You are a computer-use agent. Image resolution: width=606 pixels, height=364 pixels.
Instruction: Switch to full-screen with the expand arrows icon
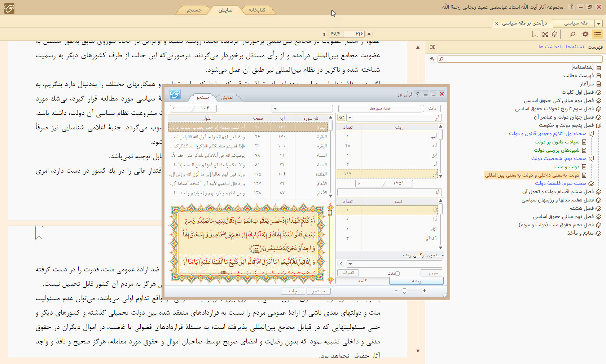(x=545, y=34)
